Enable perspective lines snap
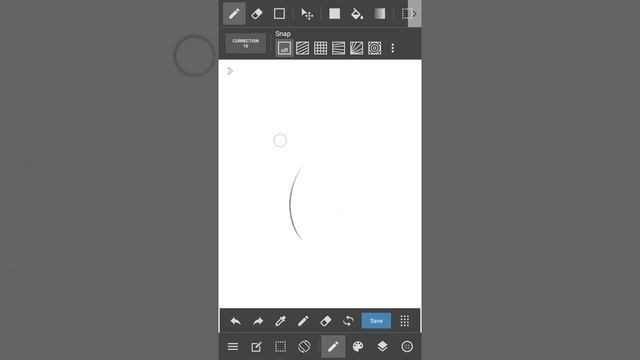640x360 pixels. 338,48
